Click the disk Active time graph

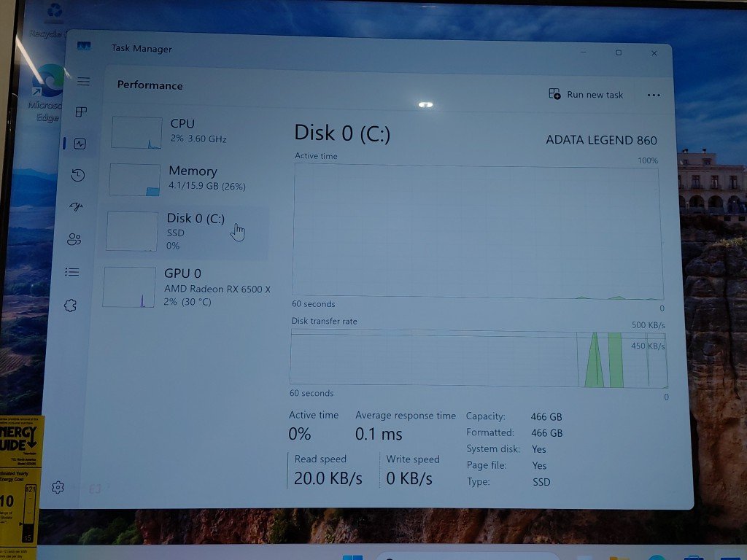[x=476, y=230]
